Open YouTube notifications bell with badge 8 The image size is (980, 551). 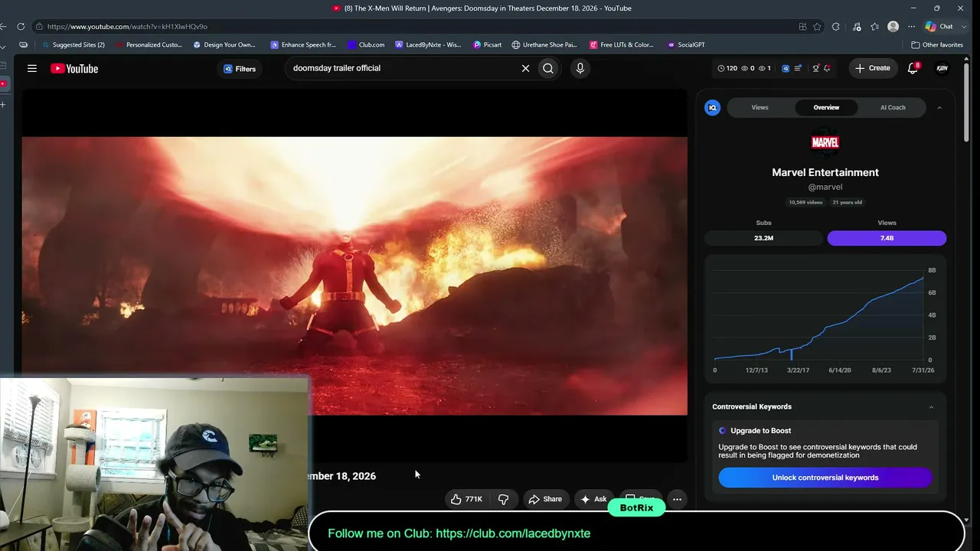tap(913, 68)
